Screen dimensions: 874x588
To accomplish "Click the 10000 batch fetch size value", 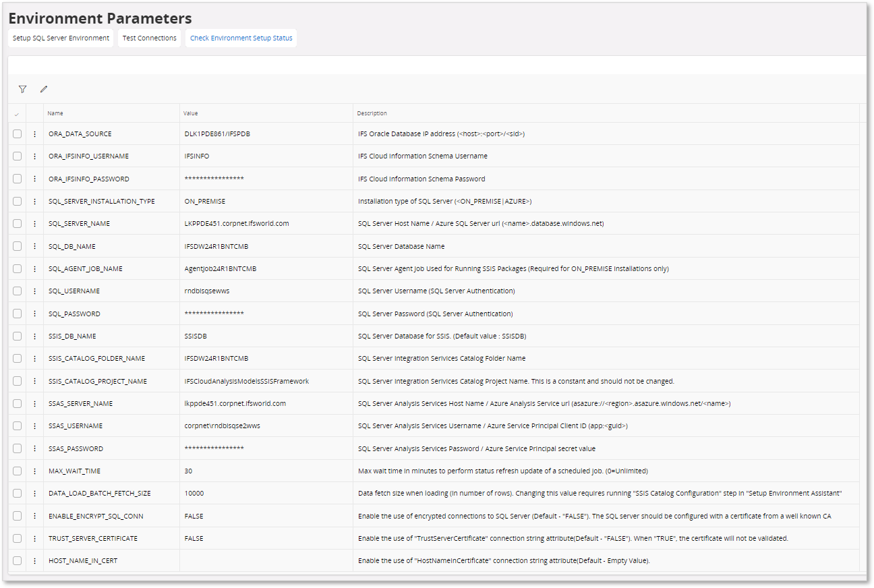I will pyautogui.click(x=194, y=493).
